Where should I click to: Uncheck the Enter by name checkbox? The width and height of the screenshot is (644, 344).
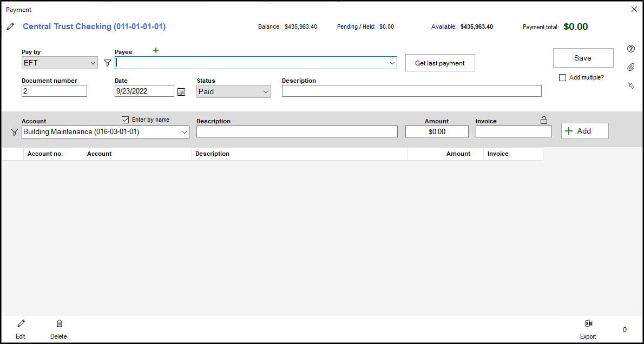(x=126, y=120)
